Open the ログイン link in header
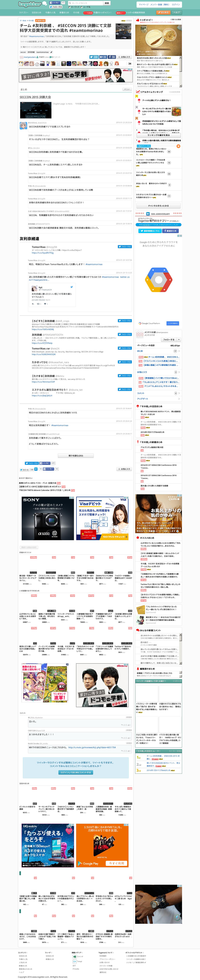This screenshot has width=200, height=980. (x=176, y=5)
